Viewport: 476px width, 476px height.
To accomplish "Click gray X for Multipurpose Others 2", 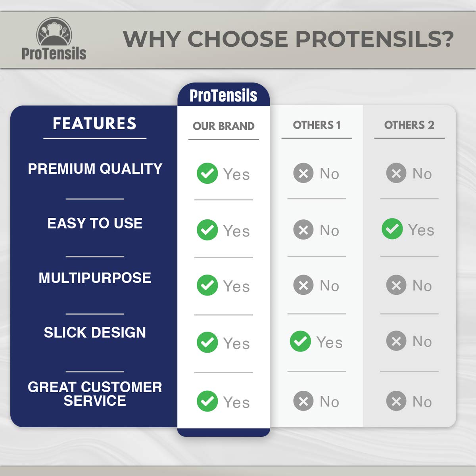I will [396, 285].
